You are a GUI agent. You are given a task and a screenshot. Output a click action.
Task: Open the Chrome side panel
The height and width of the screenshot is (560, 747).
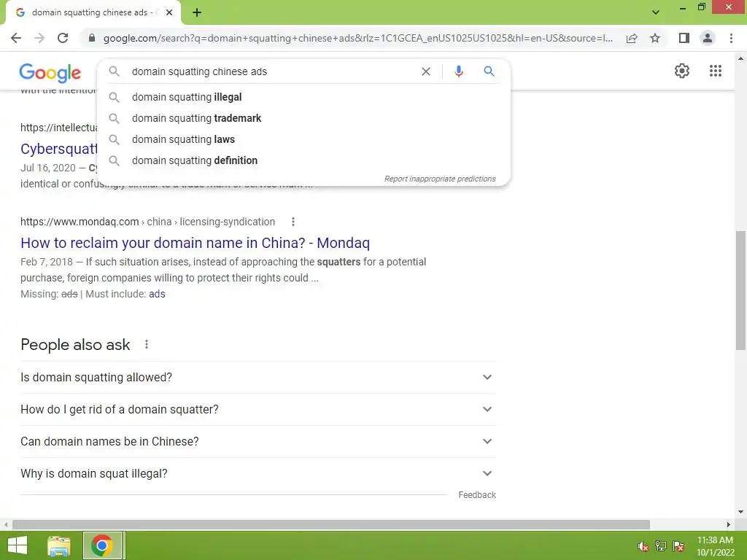684,38
